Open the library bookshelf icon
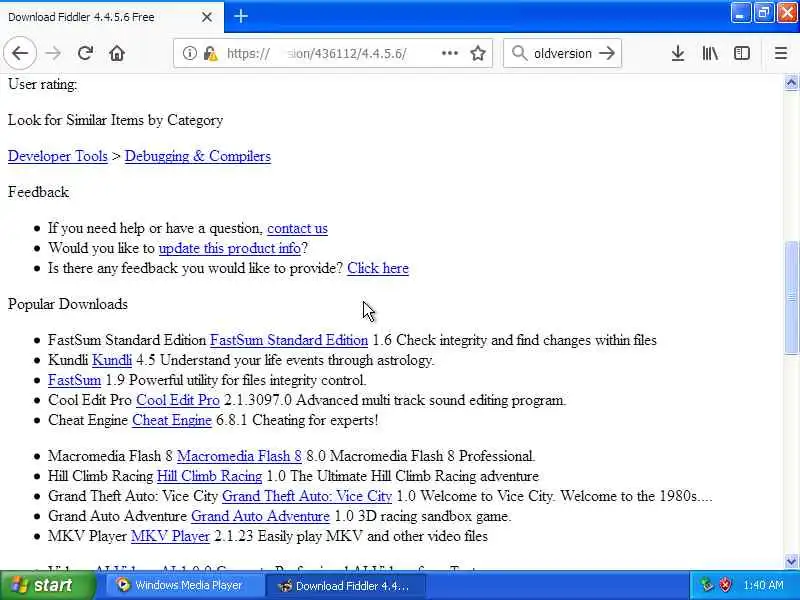 click(x=710, y=53)
